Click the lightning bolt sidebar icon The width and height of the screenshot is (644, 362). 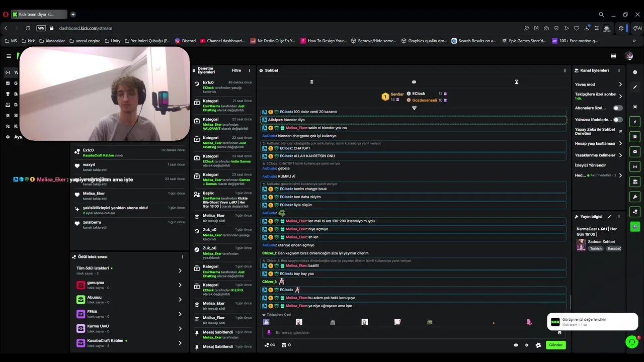tap(635, 122)
